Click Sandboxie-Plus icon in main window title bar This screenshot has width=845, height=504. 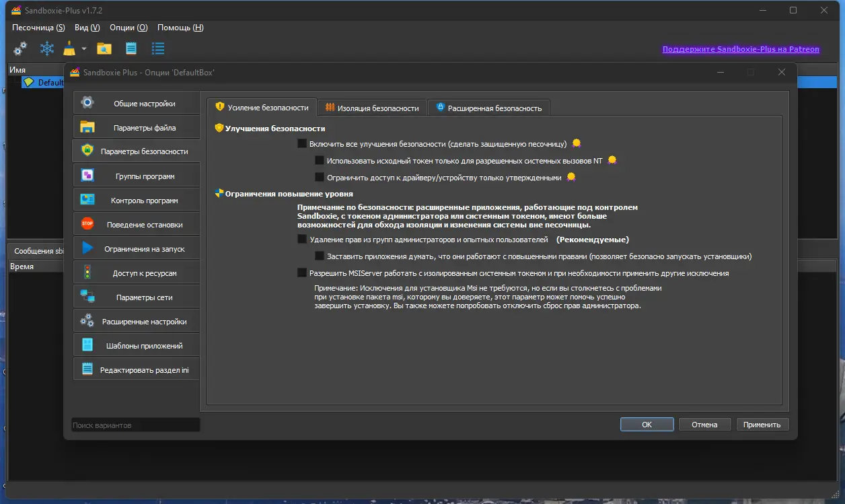tap(16, 10)
